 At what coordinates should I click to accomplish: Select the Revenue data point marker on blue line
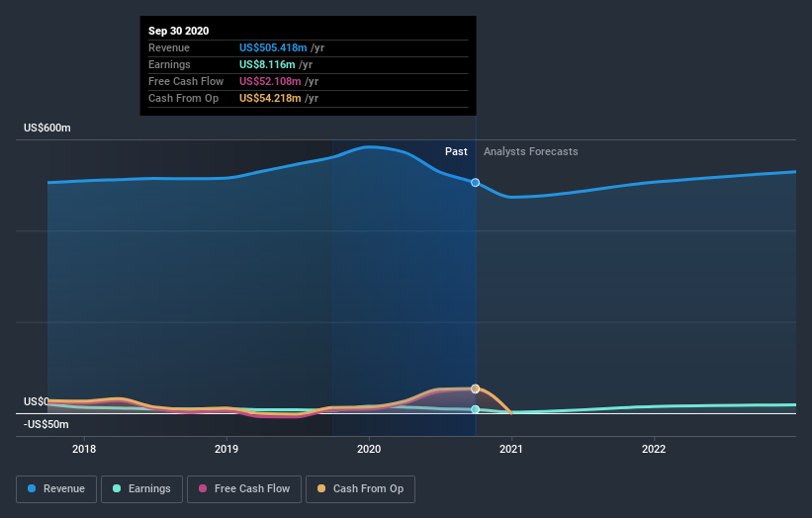(475, 183)
